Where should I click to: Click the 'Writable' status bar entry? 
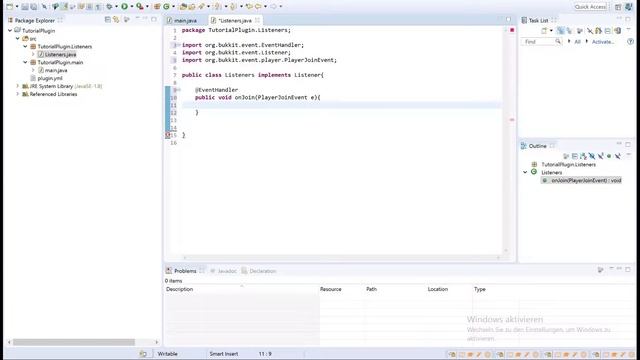tap(167, 354)
